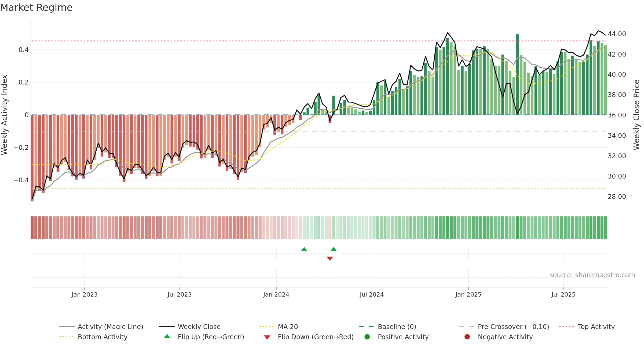644x362 pixels.
Task: Click the Weekly Close Price axis title
Action: point(636,115)
